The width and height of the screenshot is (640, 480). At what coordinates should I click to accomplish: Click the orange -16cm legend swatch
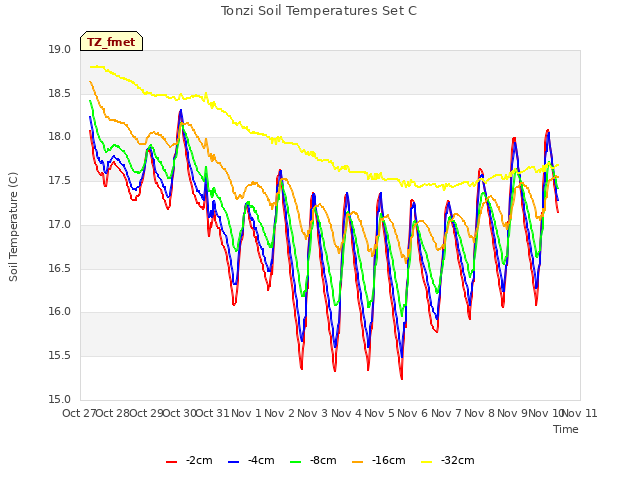pos(357,462)
